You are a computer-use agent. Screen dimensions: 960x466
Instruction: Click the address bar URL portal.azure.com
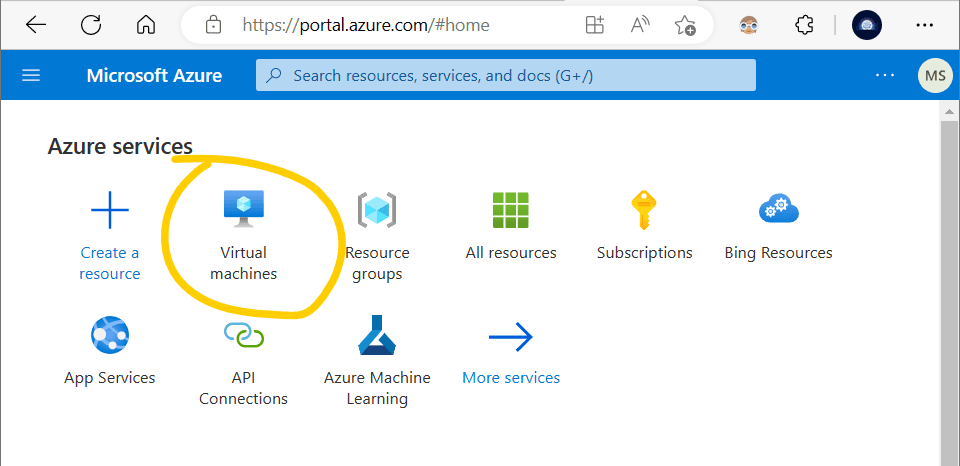(x=366, y=25)
